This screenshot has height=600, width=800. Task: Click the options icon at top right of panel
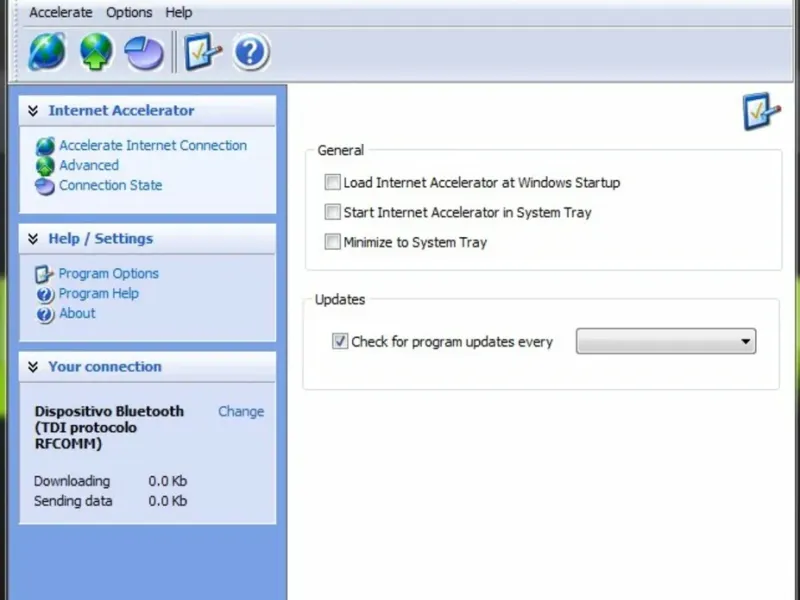click(x=761, y=111)
